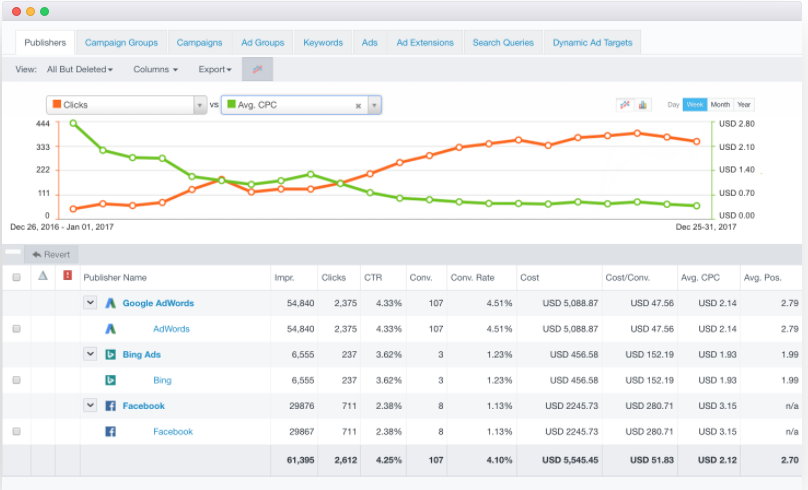Open the Clicks metric dropdown arrow
Image resolution: width=808 pixels, height=490 pixels.
coord(200,105)
